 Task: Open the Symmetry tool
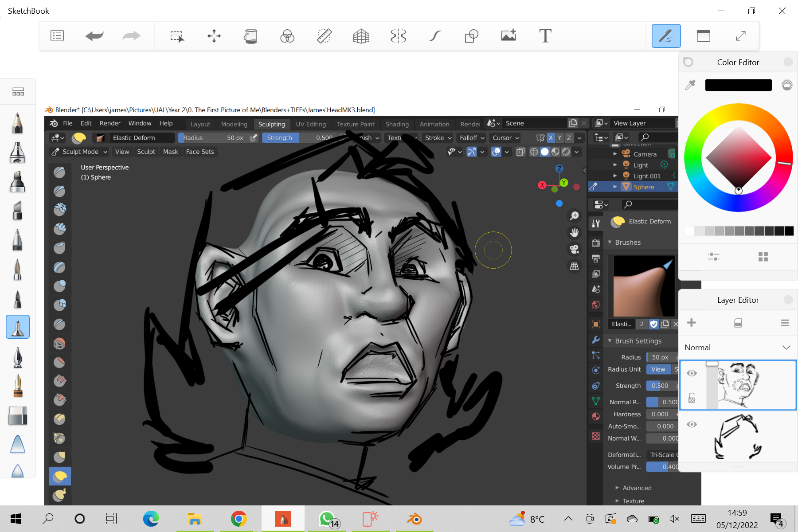click(x=398, y=36)
